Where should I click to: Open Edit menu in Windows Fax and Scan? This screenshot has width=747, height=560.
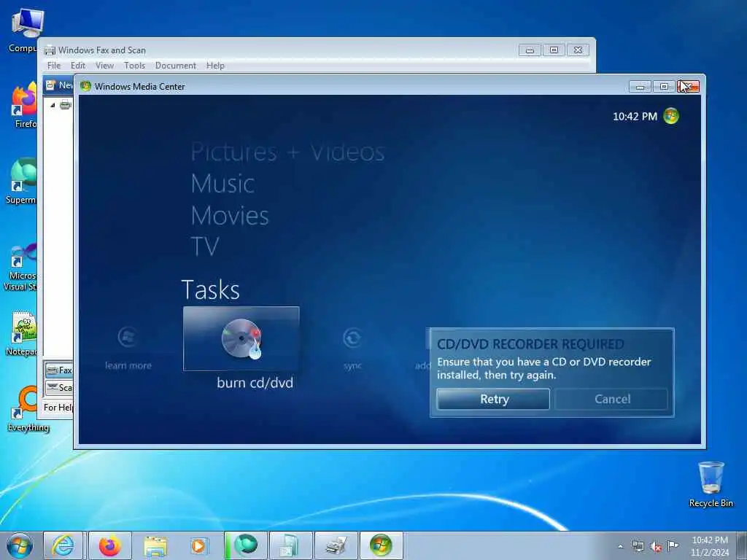(x=78, y=66)
